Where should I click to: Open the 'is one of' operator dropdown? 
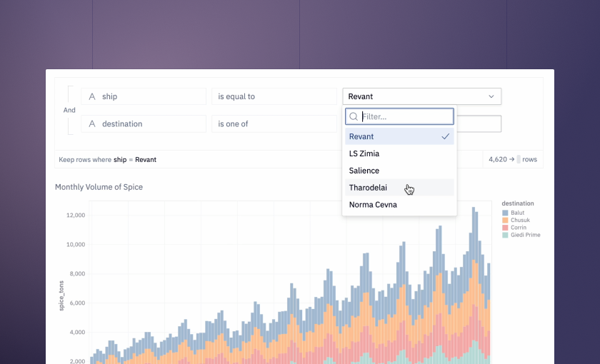[274, 124]
